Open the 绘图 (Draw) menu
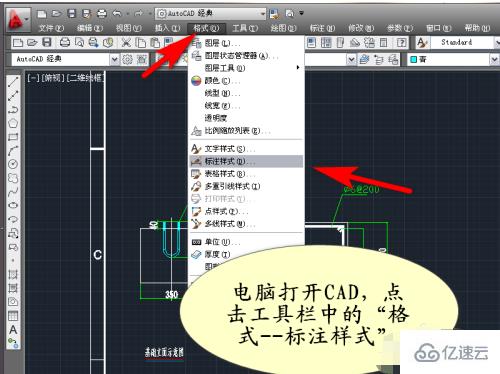This screenshot has width=500, height=374. [283, 28]
